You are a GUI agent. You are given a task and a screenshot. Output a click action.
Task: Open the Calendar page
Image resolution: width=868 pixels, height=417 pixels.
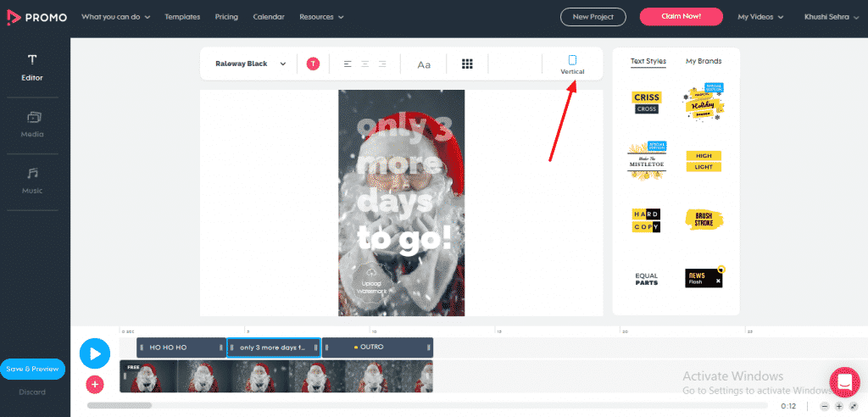[x=269, y=17]
